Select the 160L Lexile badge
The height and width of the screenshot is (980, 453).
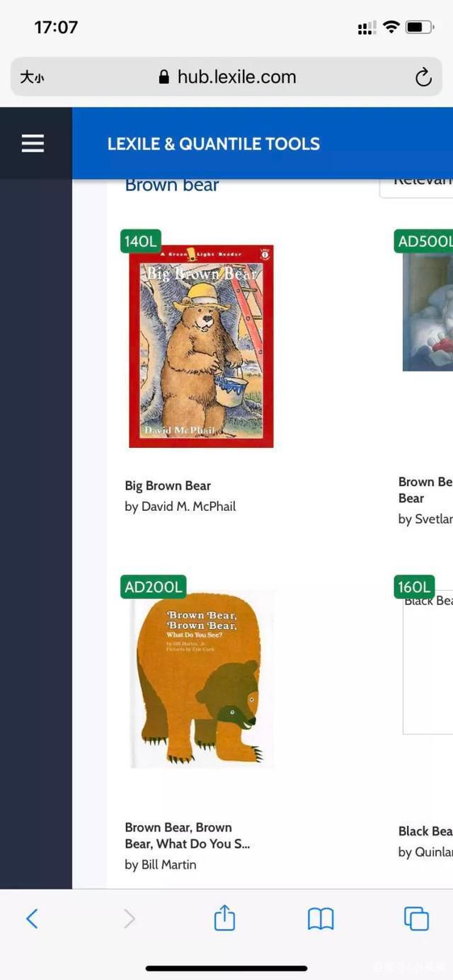coord(414,587)
